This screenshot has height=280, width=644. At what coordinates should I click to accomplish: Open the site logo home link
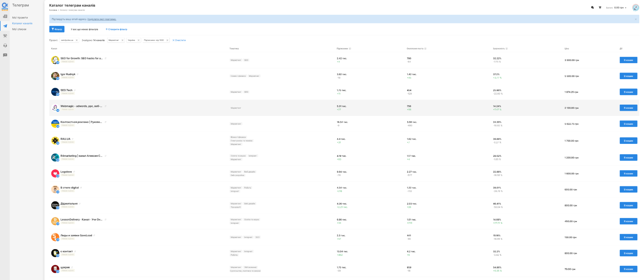click(x=5, y=6)
